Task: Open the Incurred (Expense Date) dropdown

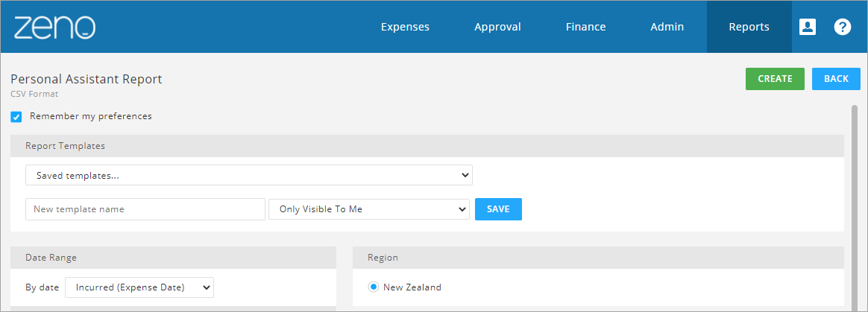Action: pyautogui.click(x=139, y=287)
